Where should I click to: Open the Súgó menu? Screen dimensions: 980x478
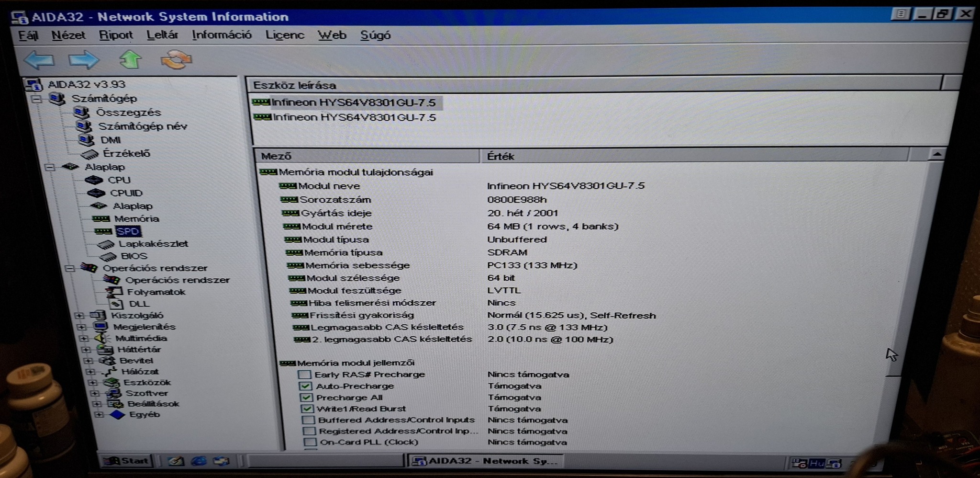376,35
